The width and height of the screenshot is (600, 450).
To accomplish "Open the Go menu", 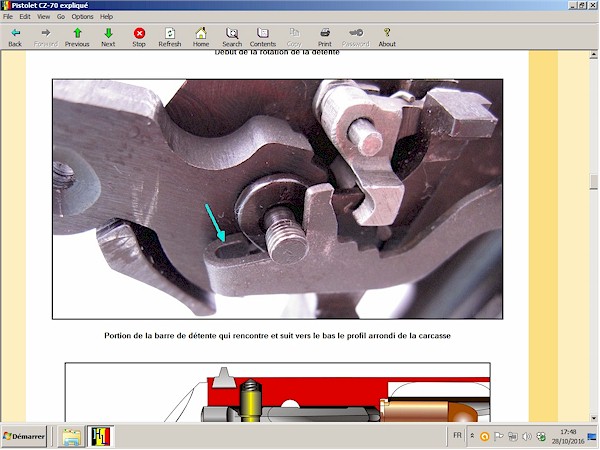I will 61,16.
